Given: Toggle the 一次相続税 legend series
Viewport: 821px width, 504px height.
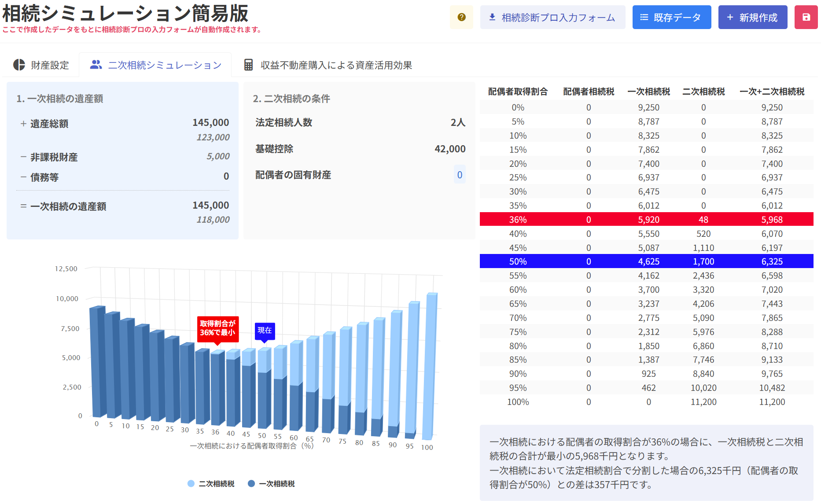Looking at the screenshot, I should tap(272, 484).
